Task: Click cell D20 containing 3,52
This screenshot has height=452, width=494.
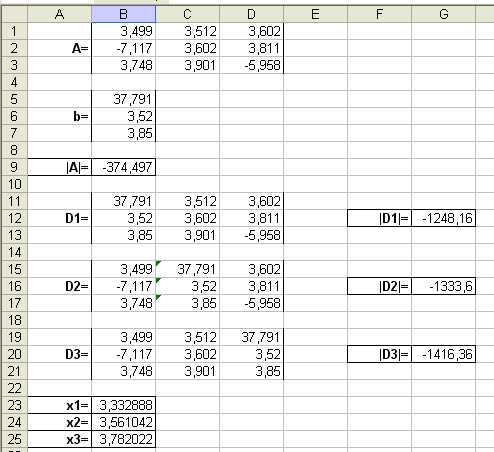Action: [x=251, y=354]
